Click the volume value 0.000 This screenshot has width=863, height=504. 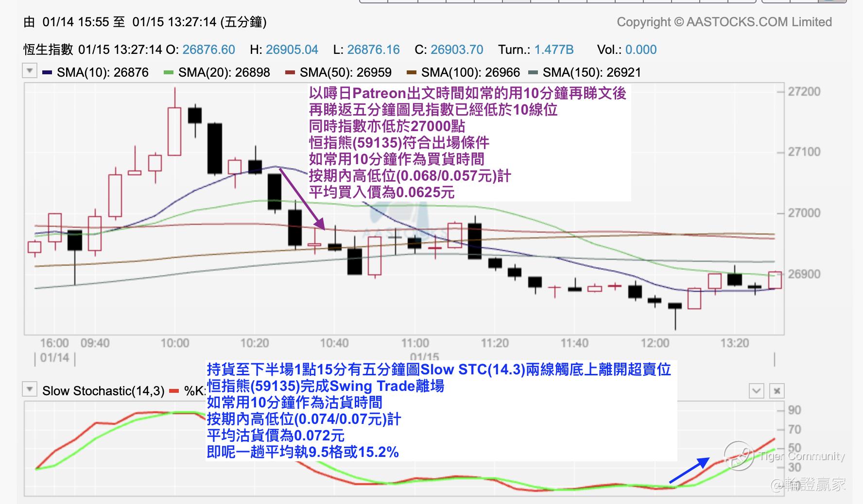[641, 50]
